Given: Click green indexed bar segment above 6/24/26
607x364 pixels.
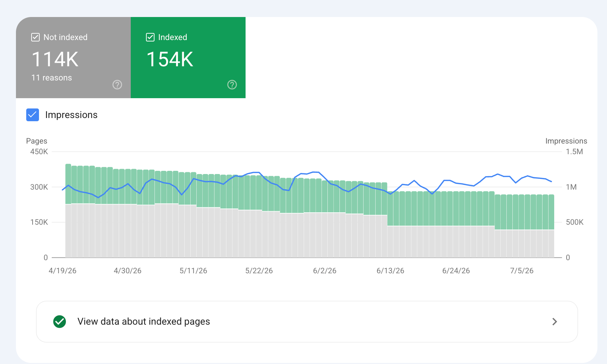Looking at the screenshot, I should [456, 208].
